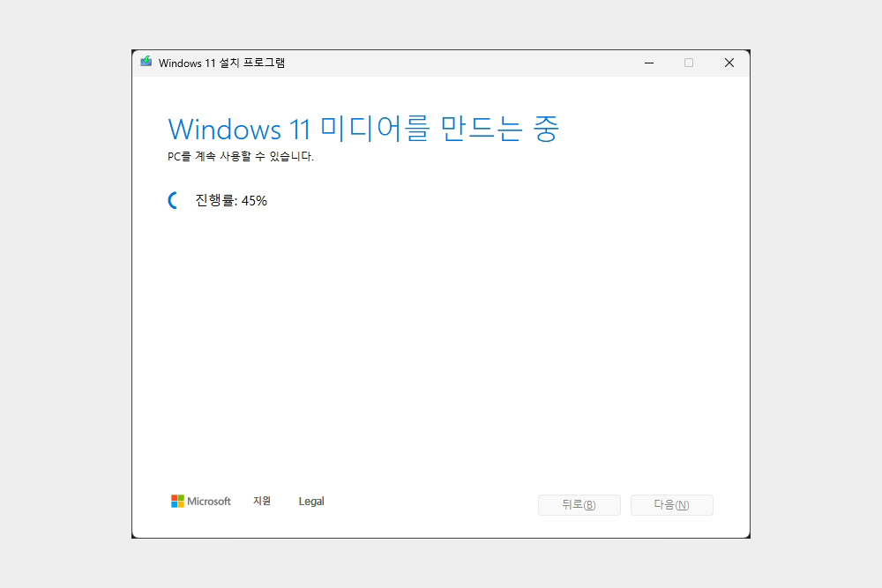882x588 pixels.
Task: Click the disabled maximize button
Action: (689, 63)
